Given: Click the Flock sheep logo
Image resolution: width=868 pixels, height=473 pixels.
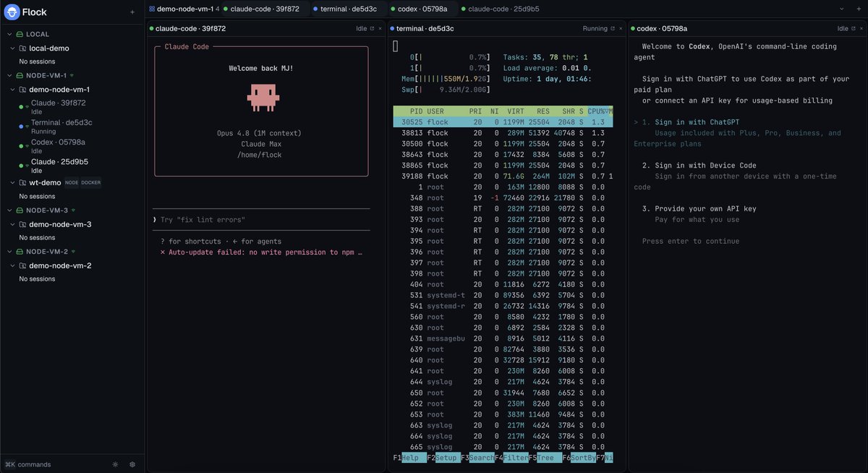Looking at the screenshot, I should tap(12, 12).
